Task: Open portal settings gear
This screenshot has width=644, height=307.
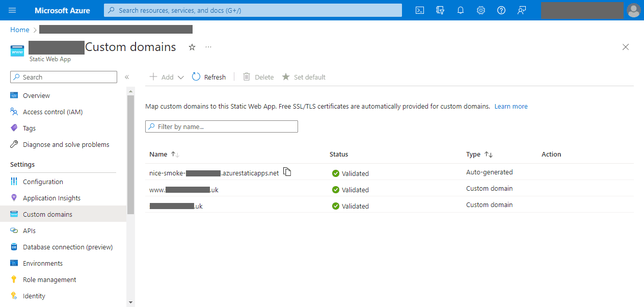Action: click(x=481, y=10)
